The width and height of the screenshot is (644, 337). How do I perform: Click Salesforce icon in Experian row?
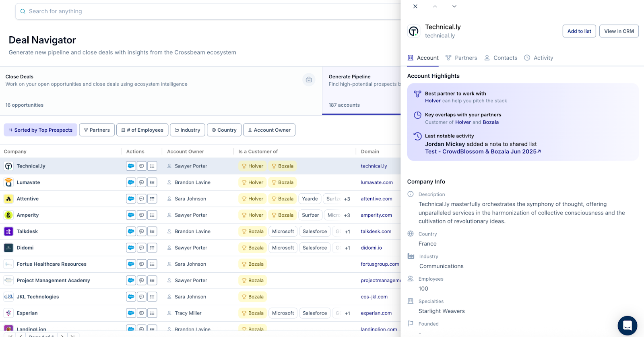point(131,313)
